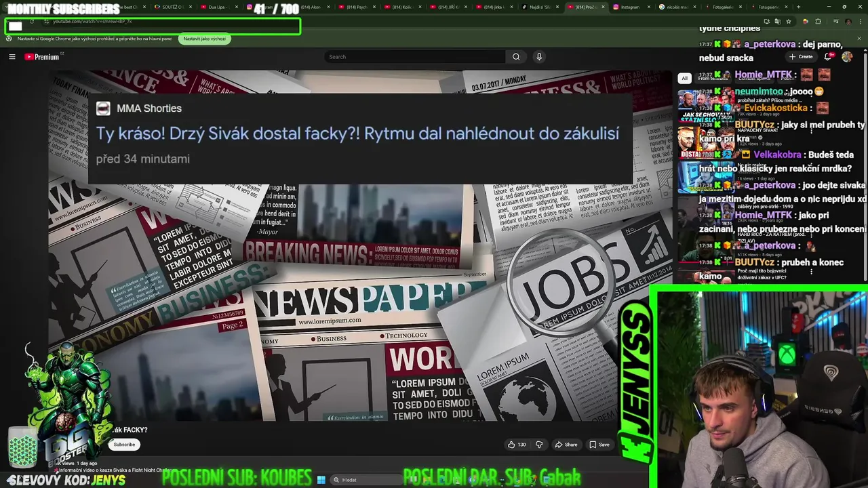
Task: Open a new Chrome tab with plus
Action: point(798,7)
